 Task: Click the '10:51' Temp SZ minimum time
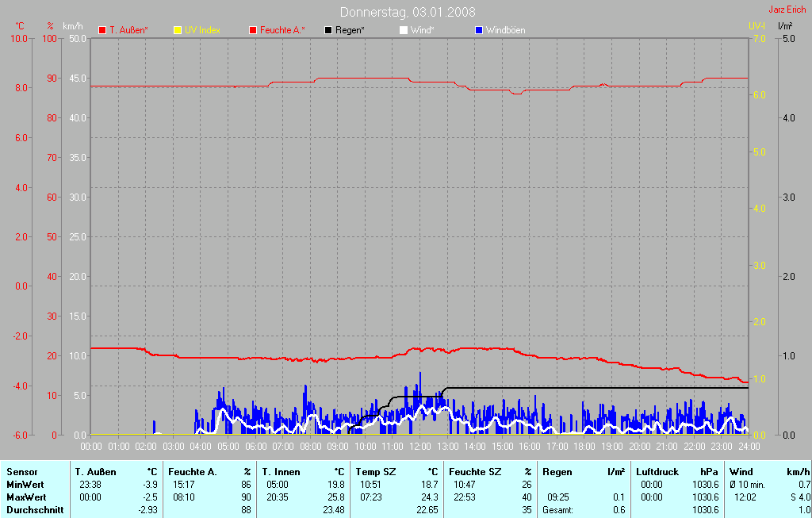click(x=371, y=485)
